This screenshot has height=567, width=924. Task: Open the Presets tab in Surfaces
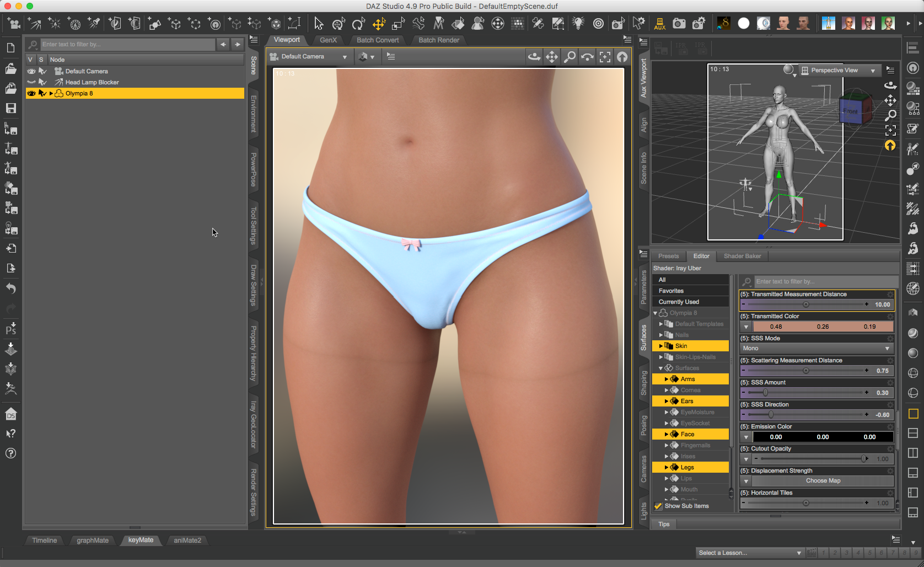click(668, 256)
